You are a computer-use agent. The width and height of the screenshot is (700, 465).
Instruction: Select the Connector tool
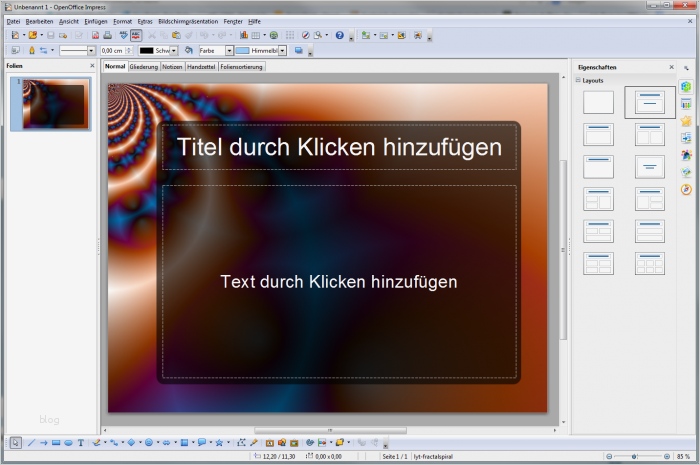114,443
